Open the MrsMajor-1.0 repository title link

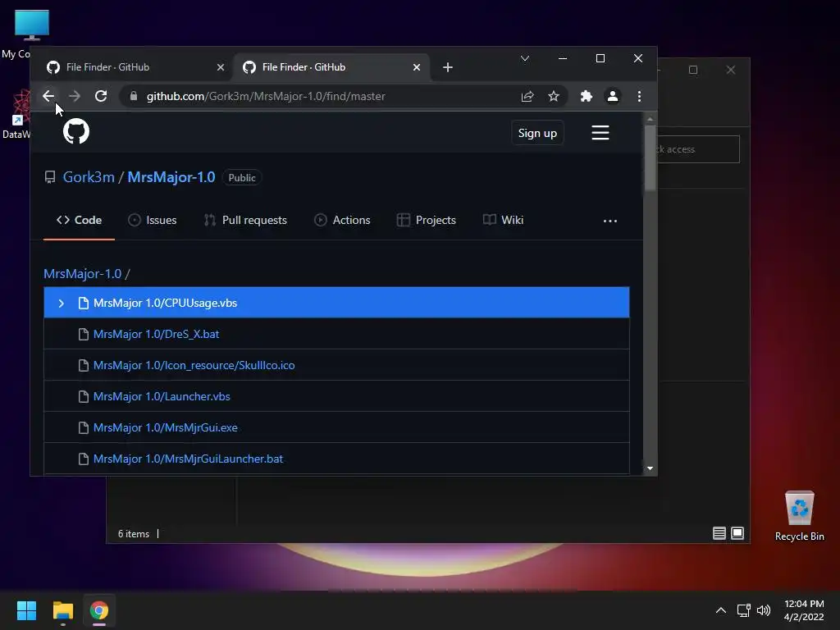coord(171,177)
